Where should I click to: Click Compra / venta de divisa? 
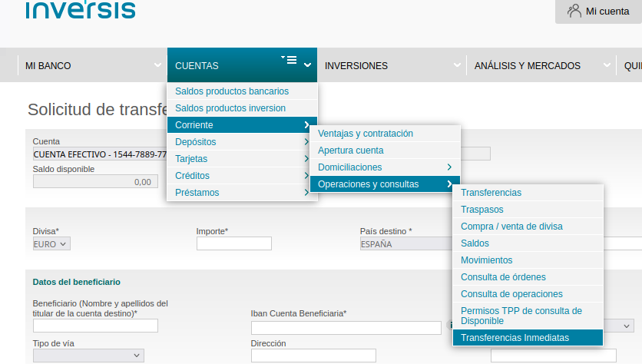(x=511, y=227)
